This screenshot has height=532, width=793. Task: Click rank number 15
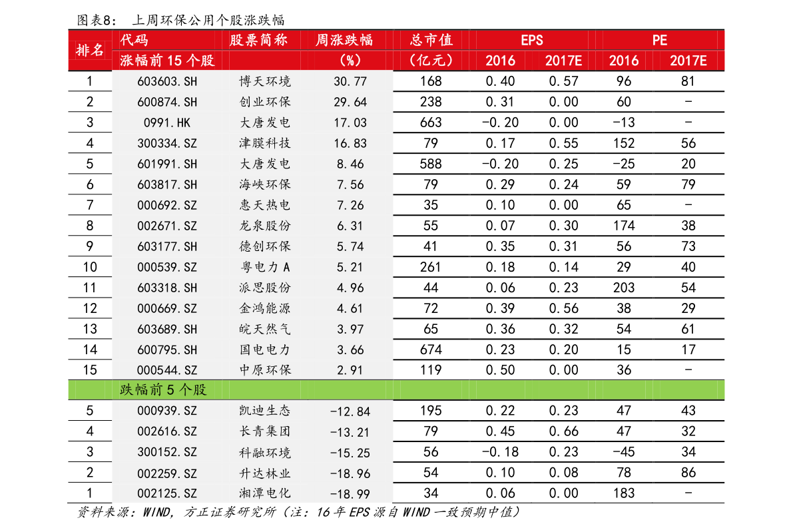pos(90,370)
